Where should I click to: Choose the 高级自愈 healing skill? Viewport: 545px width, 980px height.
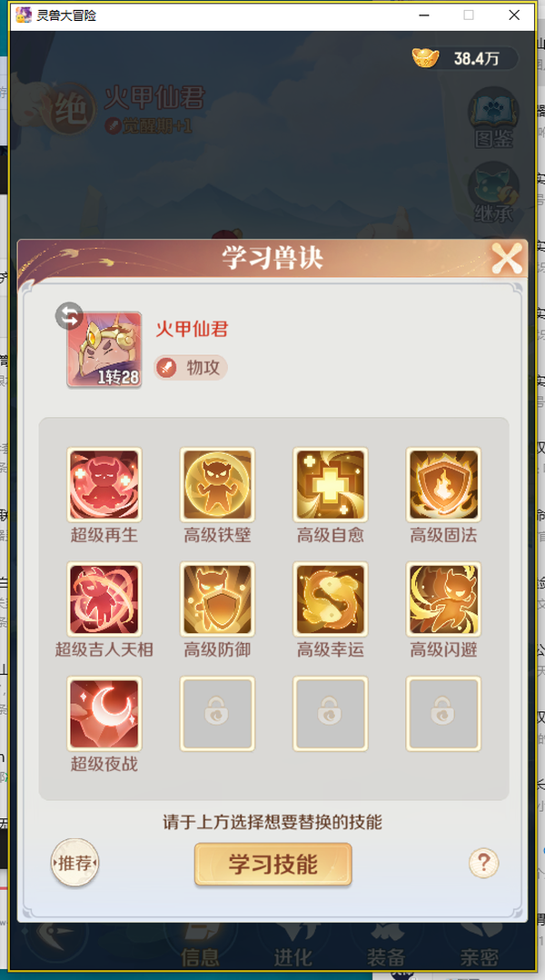[331, 485]
